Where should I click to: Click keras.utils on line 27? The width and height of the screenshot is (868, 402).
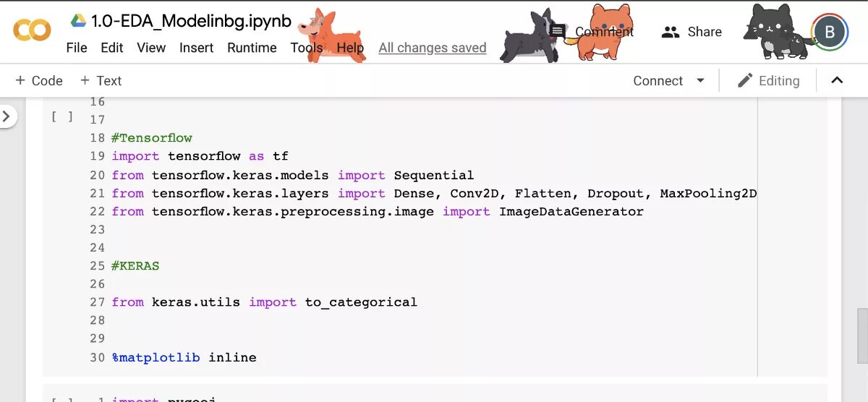196,302
